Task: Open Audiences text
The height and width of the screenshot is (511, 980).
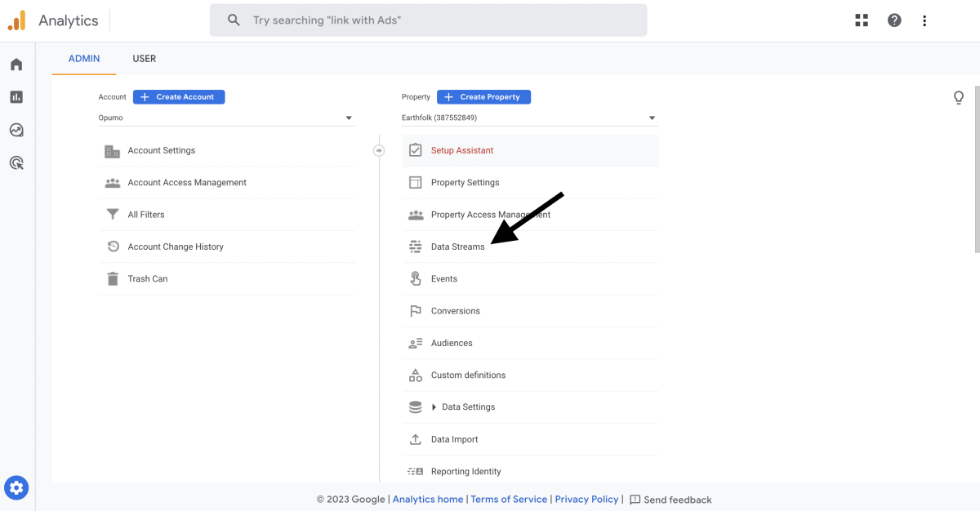Action: [x=452, y=344]
